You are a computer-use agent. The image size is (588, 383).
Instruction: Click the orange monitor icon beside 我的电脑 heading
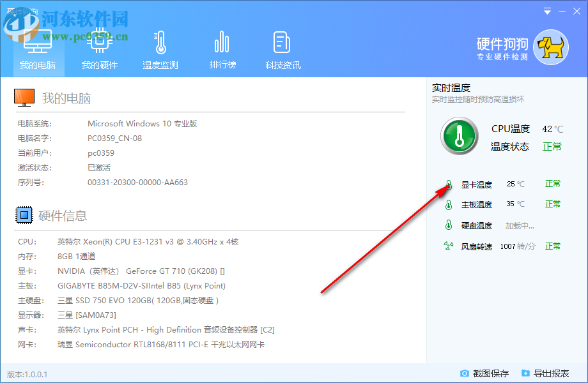(x=25, y=97)
